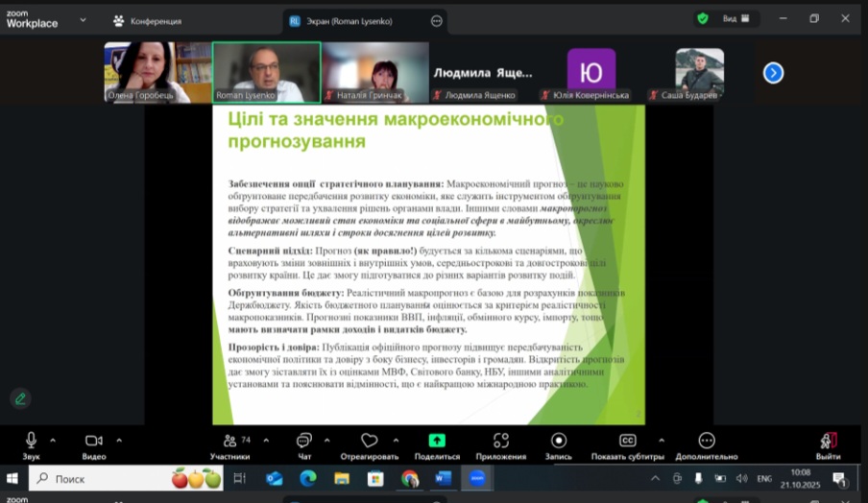Expand video options arrow next to Видео

[119, 440]
